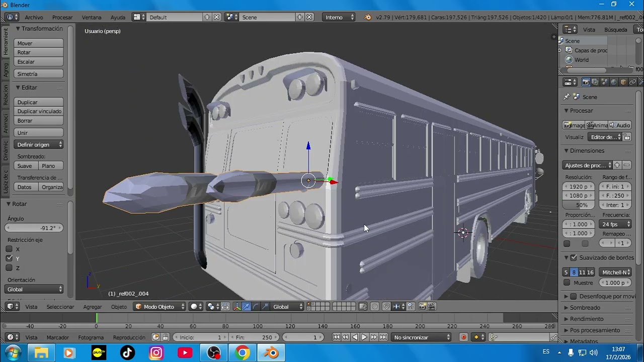This screenshot has height=362, width=644.
Task: Select the rotate manipulator arc icon
Action: (x=256, y=307)
